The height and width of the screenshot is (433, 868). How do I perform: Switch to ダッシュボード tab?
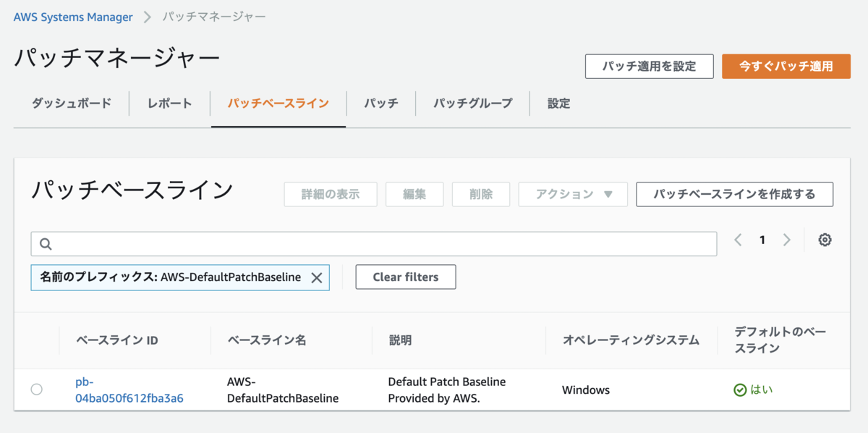tap(72, 103)
